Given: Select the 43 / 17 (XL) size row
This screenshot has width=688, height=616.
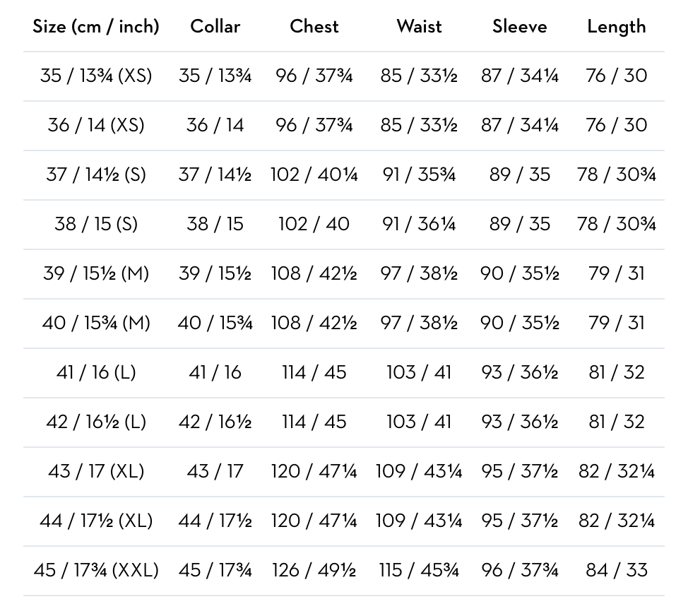Looking at the screenshot, I should (x=344, y=472).
